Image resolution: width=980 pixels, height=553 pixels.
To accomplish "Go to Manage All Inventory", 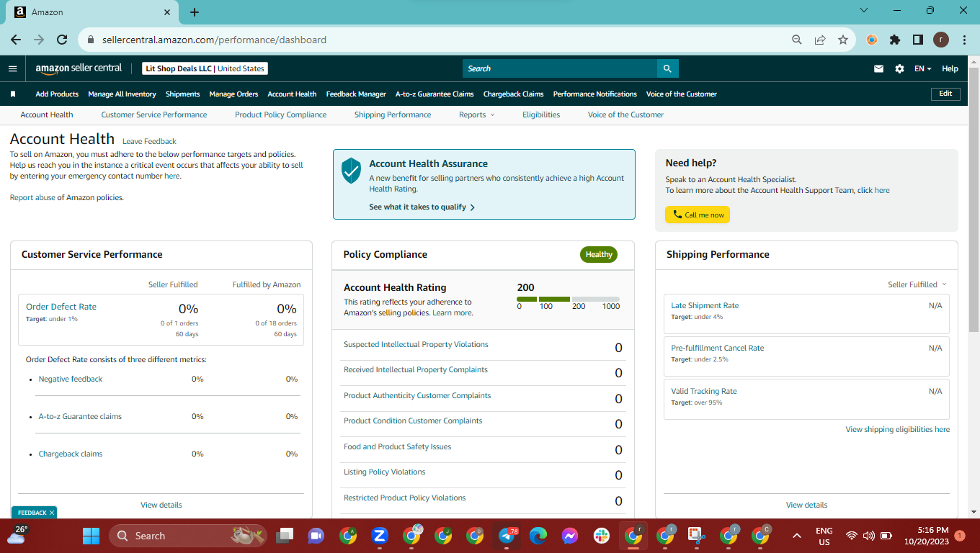I will pyautogui.click(x=122, y=94).
